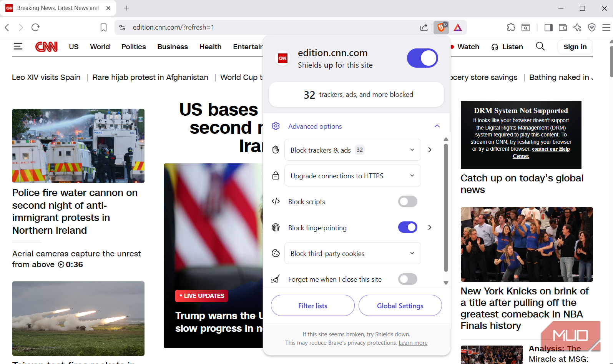Open the Extensions puzzle icon
613x364 pixels.
[x=511, y=27]
